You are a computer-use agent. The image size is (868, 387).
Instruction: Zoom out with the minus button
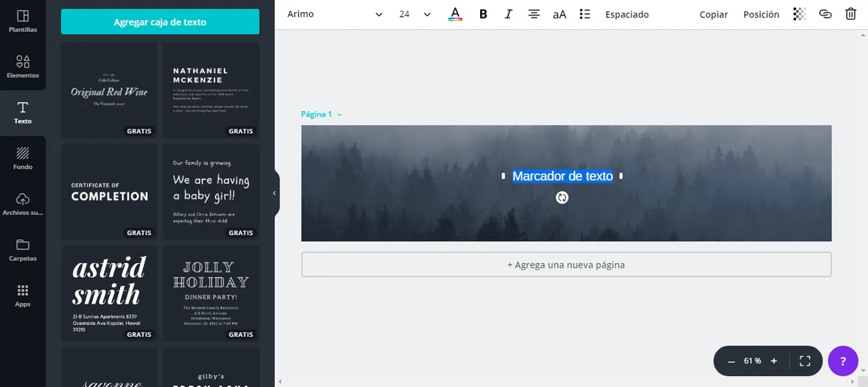click(731, 361)
